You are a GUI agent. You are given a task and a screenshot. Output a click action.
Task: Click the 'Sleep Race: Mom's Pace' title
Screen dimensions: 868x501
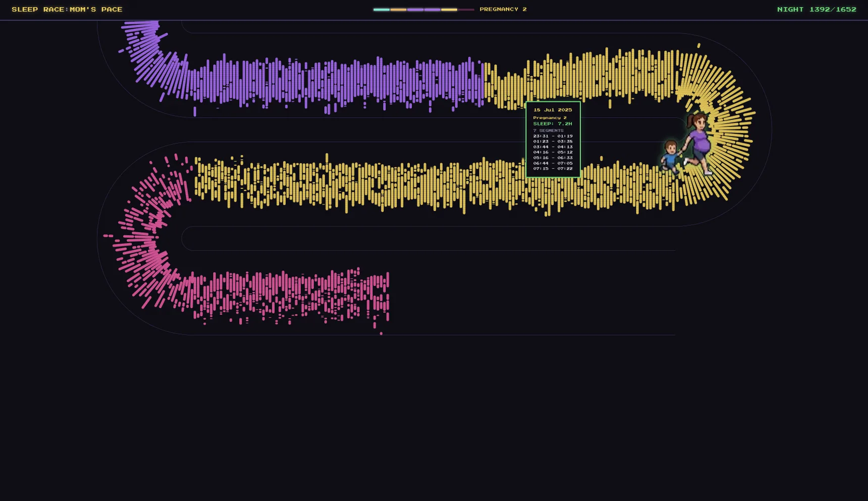[x=67, y=10]
